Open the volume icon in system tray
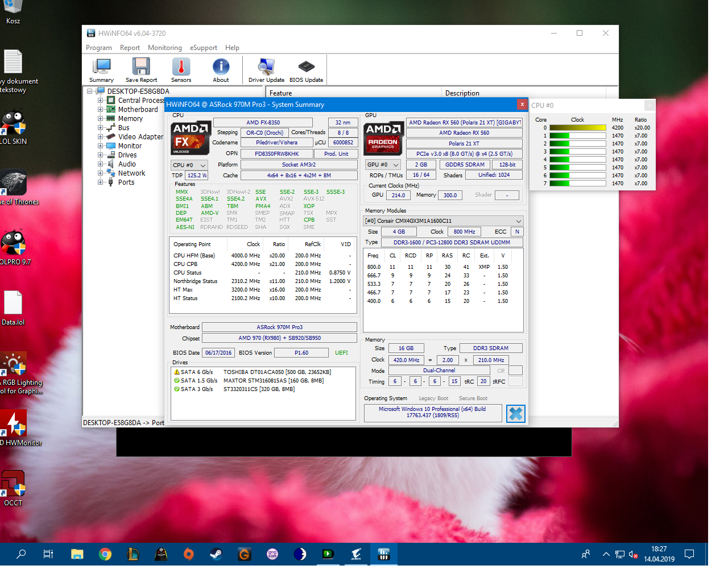Image resolution: width=728 pixels, height=582 pixels. [x=633, y=554]
